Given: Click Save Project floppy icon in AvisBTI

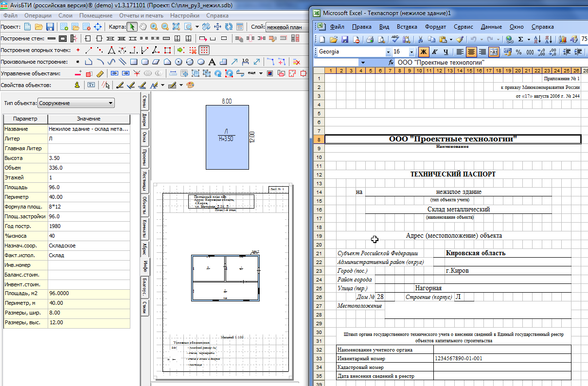Looking at the screenshot, I should pos(49,27).
